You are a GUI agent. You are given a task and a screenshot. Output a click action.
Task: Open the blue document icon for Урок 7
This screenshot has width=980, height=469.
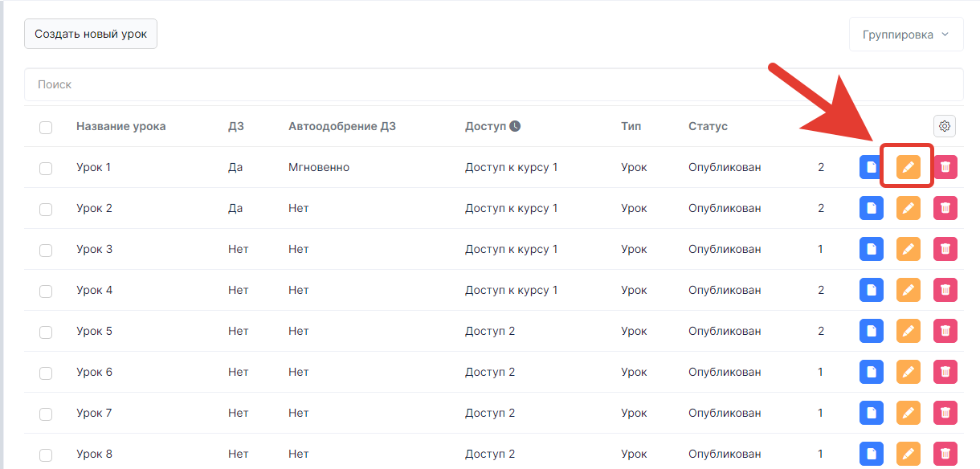click(x=872, y=413)
